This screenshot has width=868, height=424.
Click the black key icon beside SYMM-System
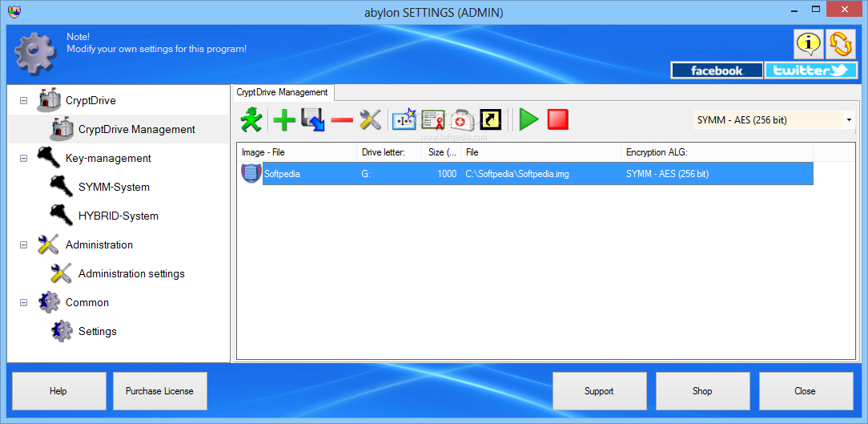62,187
